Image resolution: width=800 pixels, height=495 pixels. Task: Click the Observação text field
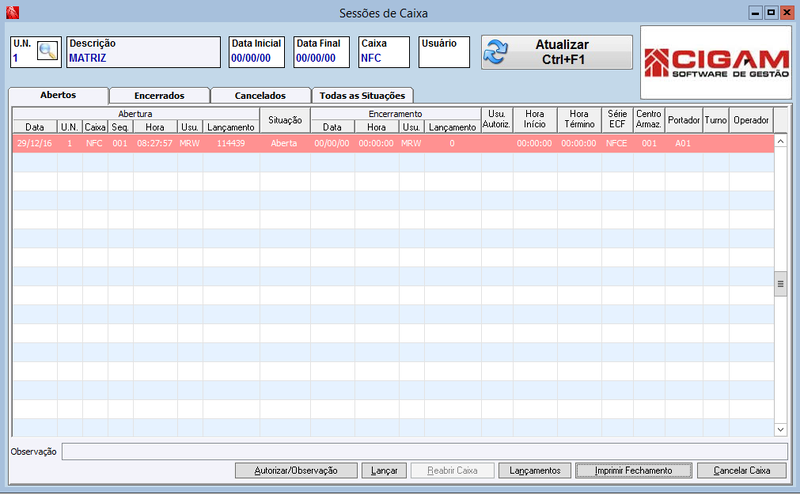click(424, 451)
